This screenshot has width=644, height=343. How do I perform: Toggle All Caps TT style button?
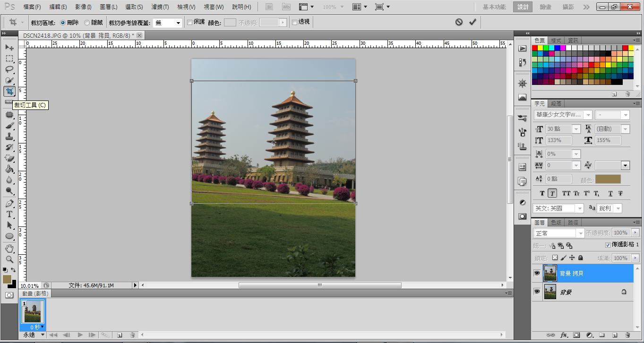click(x=566, y=193)
